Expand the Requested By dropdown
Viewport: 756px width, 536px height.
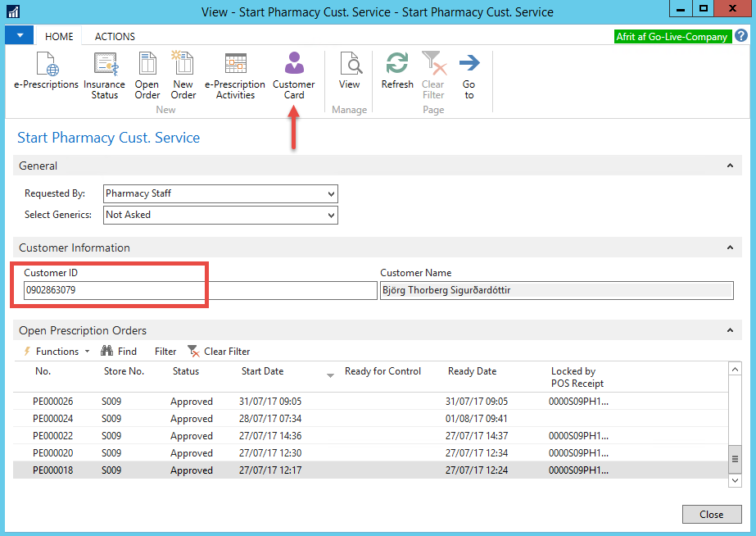(x=331, y=194)
